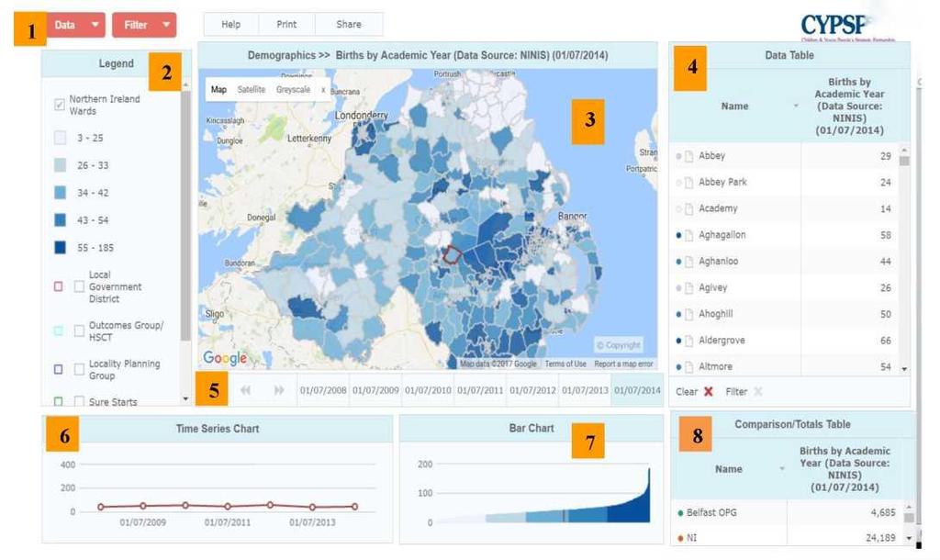
Task: Click the Comparison table scroll-down arrow
Action: [x=910, y=538]
